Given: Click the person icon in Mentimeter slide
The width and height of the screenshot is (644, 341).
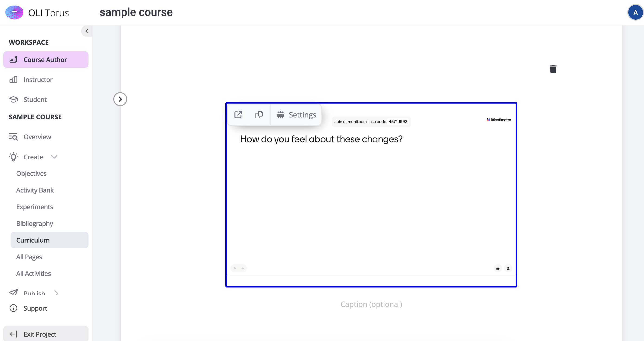Looking at the screenshot, I should pyautogui.click(x=508, y=268).
